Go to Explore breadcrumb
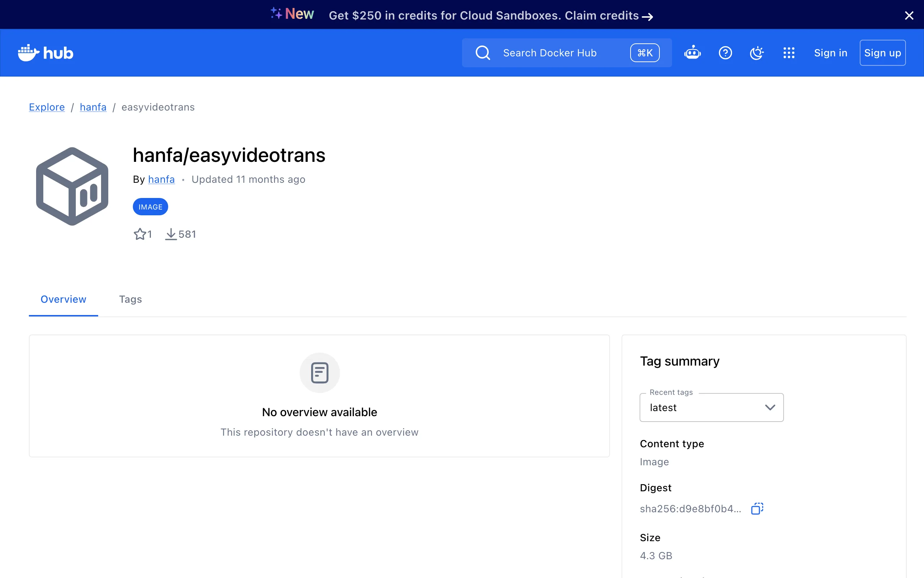The height and width of the screenshot is (578, 924). click(x=47, y=107)
